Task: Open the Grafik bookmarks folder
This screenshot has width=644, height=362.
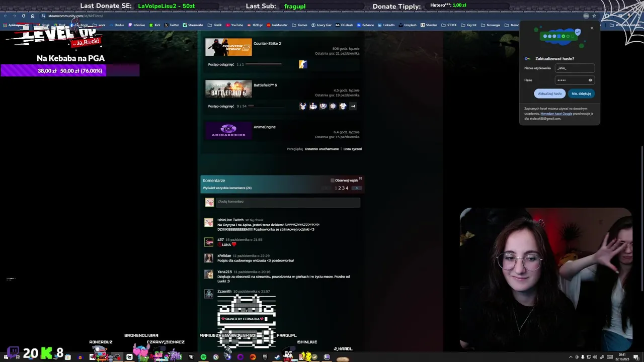Action: coord(215,25)
